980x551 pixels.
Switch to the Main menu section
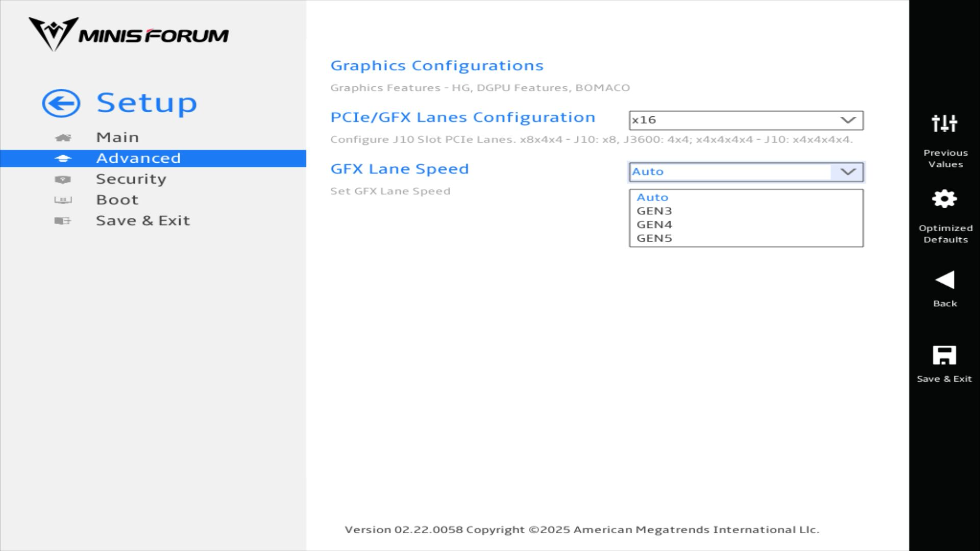117,138
